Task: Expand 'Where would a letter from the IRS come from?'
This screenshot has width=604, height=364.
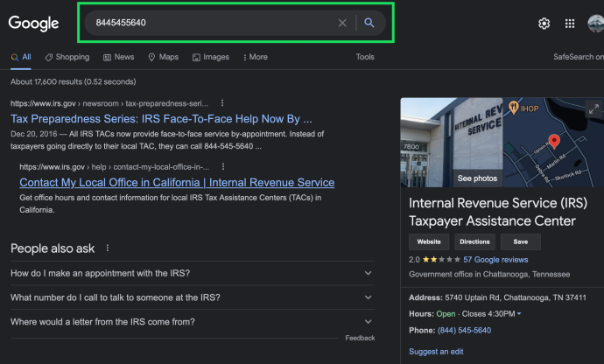Action: (x=193, y=322)
